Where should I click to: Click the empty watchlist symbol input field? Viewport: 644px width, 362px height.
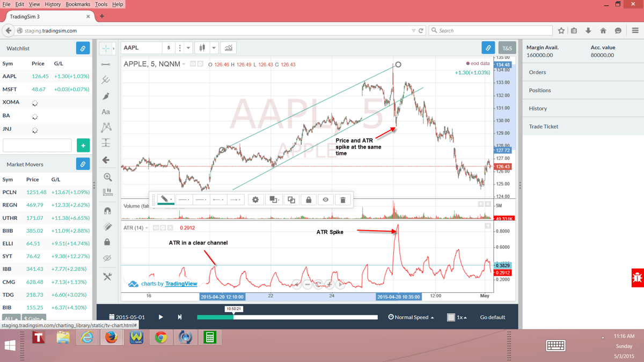pyautogui.click(x=36, y=145)
